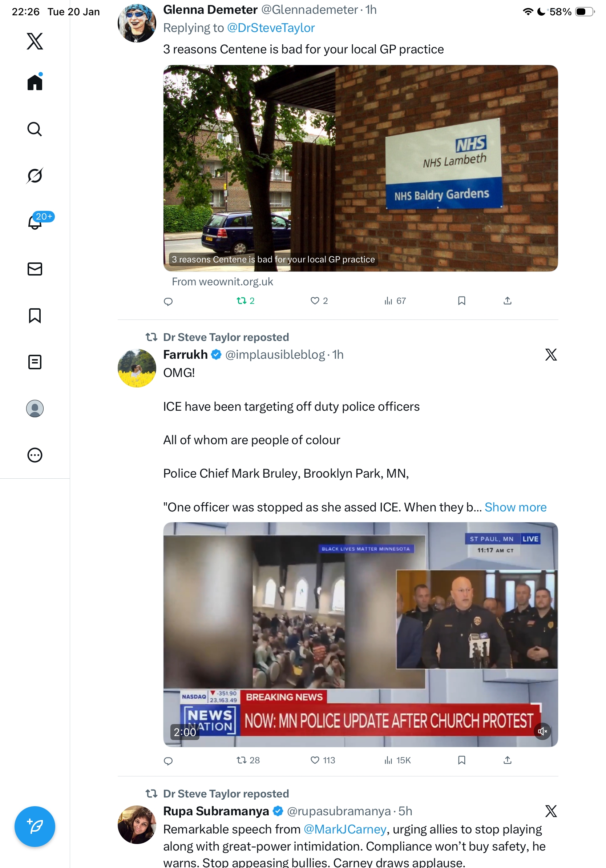Viewport: 606px width, 868px height.
Task: Unmute the News Nation video
Action: [x=542, y=731]
